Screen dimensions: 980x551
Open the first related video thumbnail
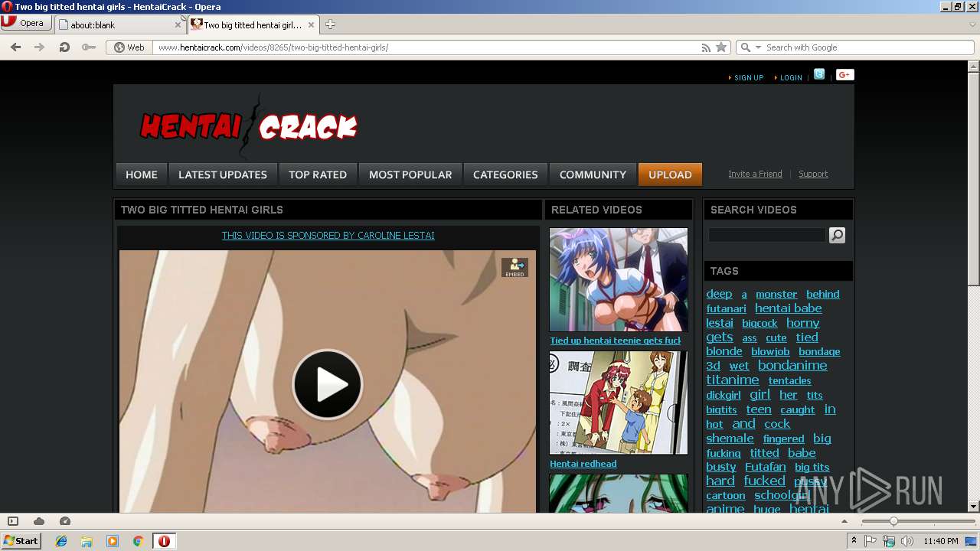pyautogui.click(x=619, y=279)
